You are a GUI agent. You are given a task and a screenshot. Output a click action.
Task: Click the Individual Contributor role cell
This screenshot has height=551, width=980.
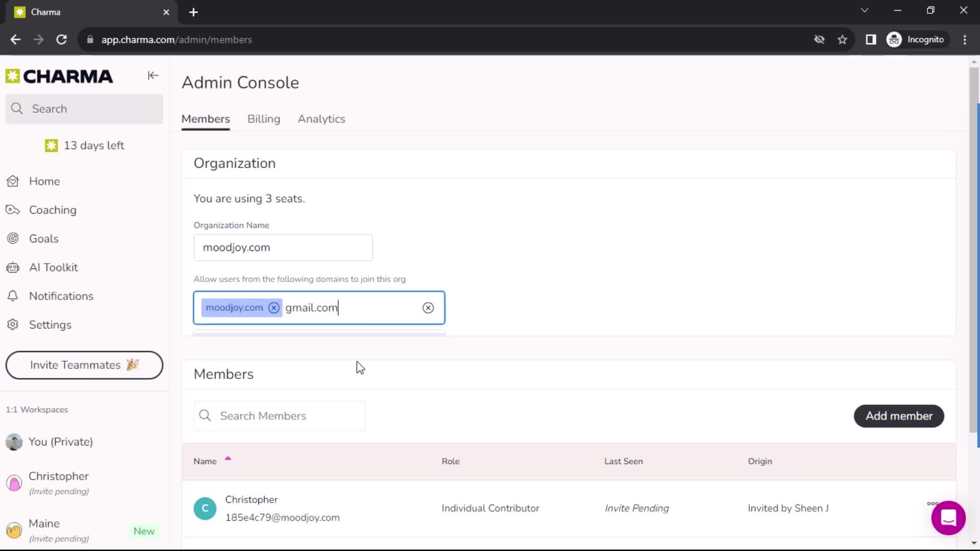click(490, 508)
